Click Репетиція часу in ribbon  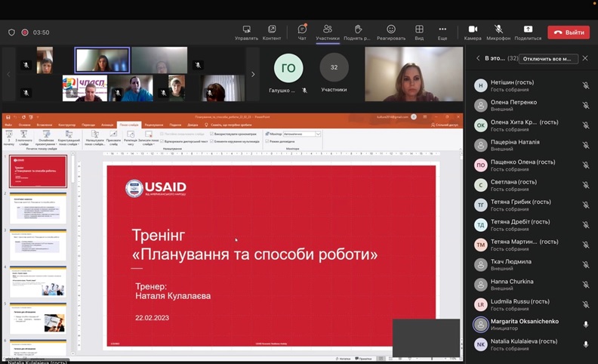131,138
